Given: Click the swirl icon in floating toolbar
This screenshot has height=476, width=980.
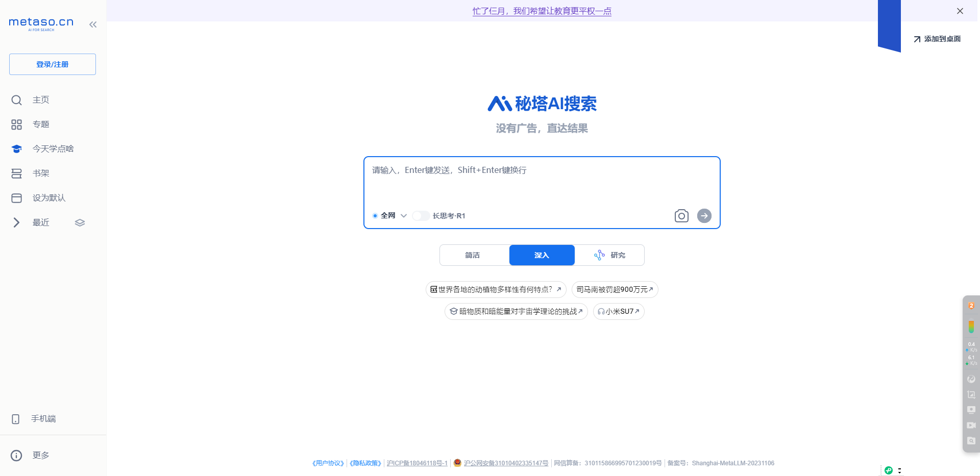Looking at the screenshot, I should pyautogui.click(x=971, y=379).
